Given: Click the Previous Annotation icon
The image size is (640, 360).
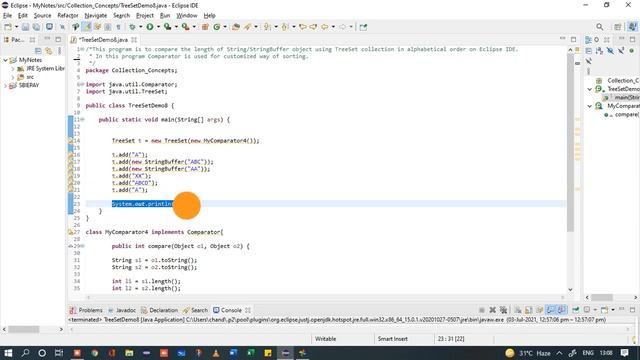Looking at the screenshot, I should pos(285,27).
